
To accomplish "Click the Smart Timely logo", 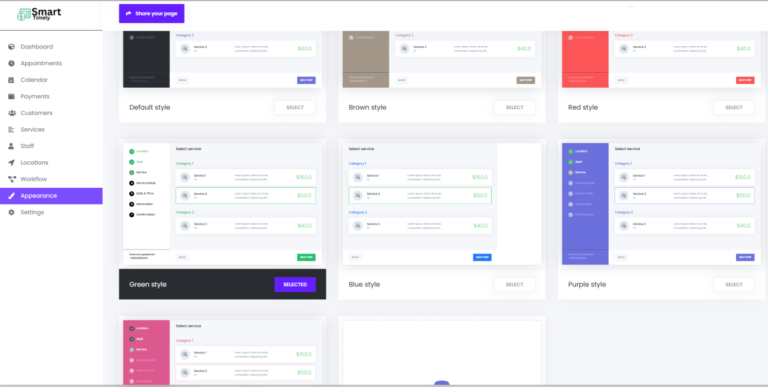I will [39, 14].
